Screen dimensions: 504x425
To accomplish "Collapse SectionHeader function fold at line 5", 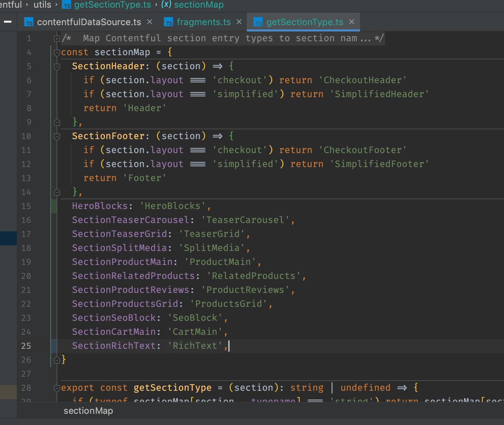I will tap(57, 66).
